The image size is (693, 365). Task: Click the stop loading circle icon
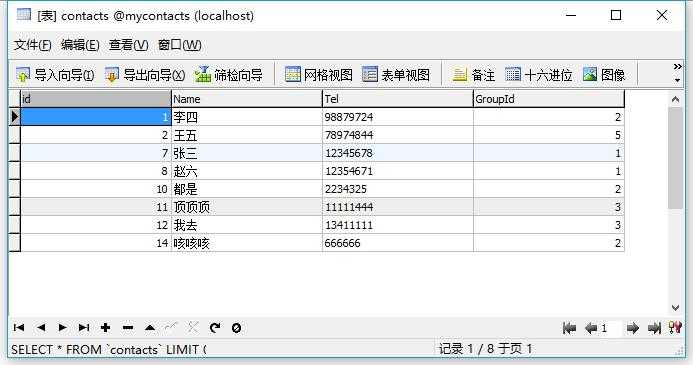tap(236, 328)
